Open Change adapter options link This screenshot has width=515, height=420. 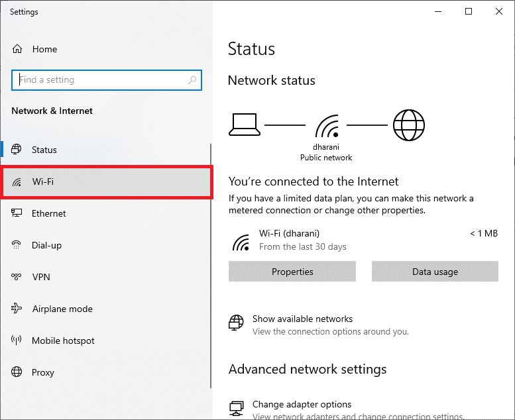[302, 404]
